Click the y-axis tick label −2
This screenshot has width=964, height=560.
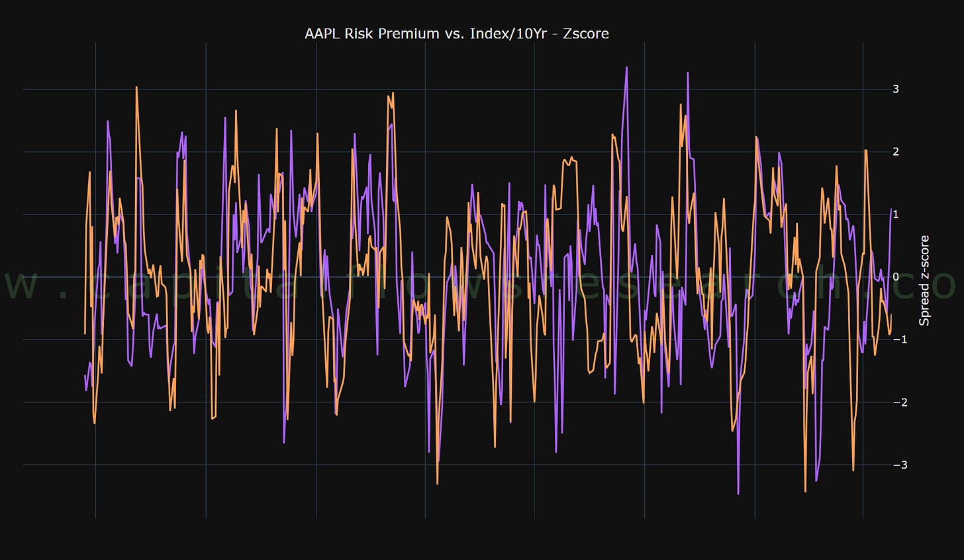[x=899, y=402]
